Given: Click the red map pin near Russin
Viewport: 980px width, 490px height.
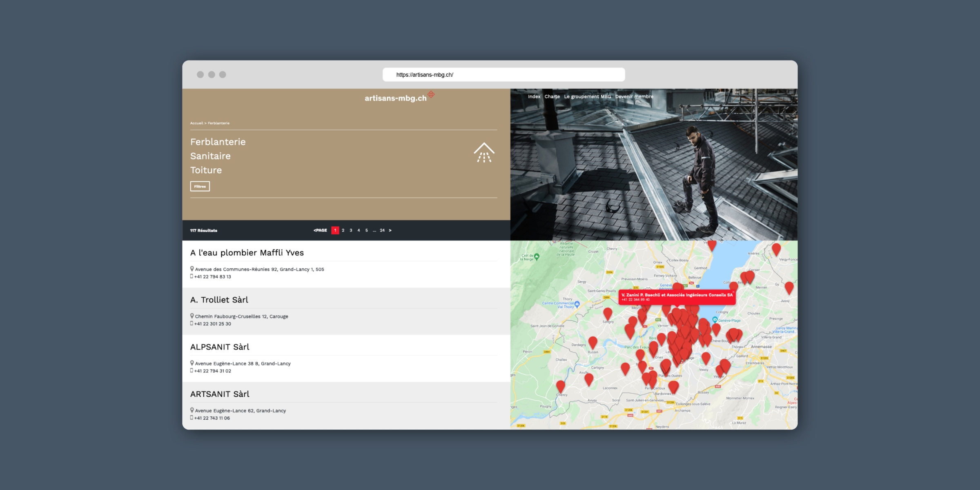Looking at the screenshot, I should point(592,342).
